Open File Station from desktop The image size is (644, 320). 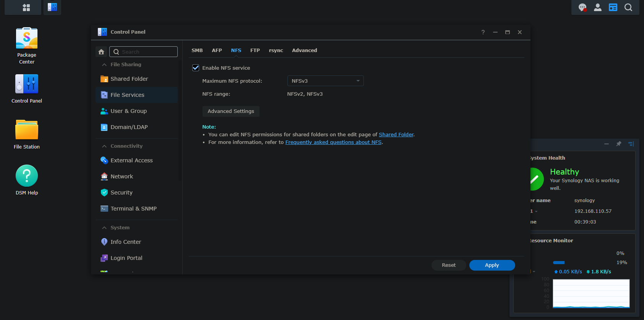click(x=27, y=130)
